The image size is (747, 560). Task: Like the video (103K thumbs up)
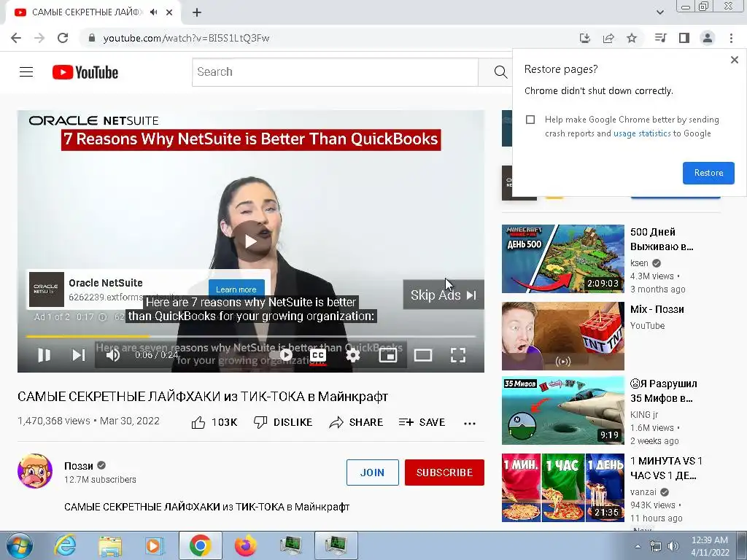(x=214, y=422)
